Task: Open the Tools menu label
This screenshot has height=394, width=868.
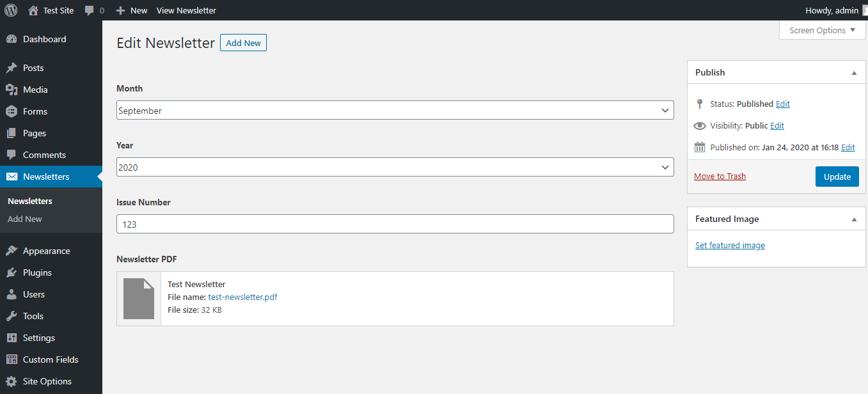Action: [33, 316]
